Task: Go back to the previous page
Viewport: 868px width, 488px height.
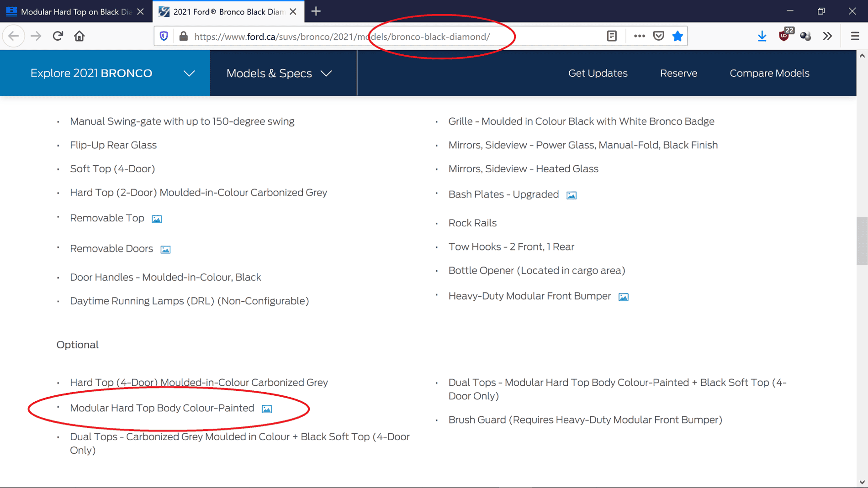Action: coord(14,36)
